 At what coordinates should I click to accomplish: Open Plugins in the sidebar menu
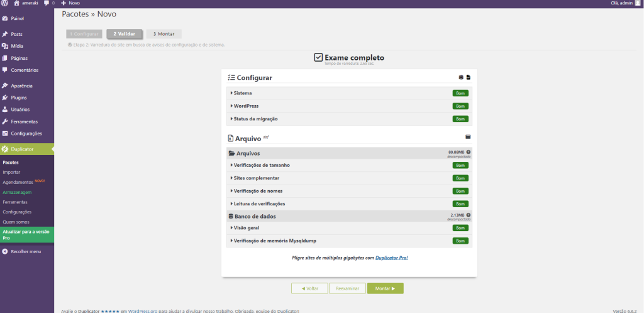click(19, 98)
